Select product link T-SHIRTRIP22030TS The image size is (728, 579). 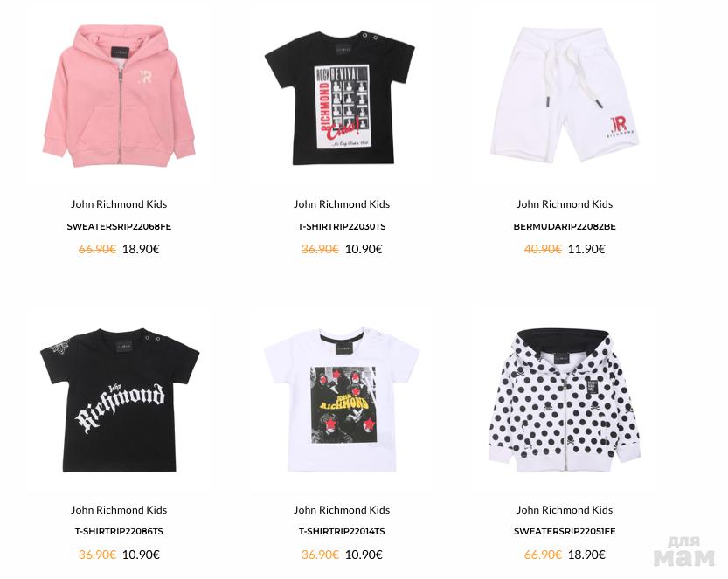342,227
